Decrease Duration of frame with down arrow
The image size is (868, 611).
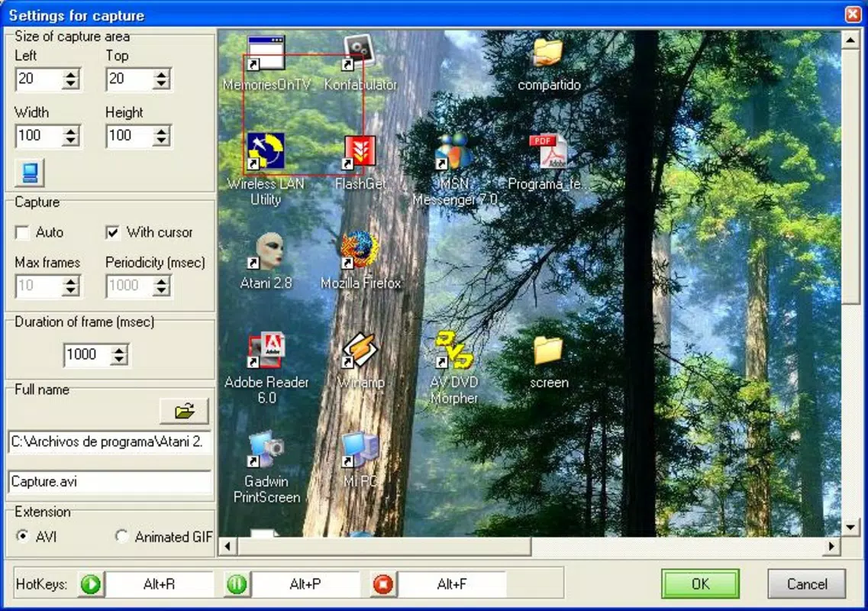119,360
